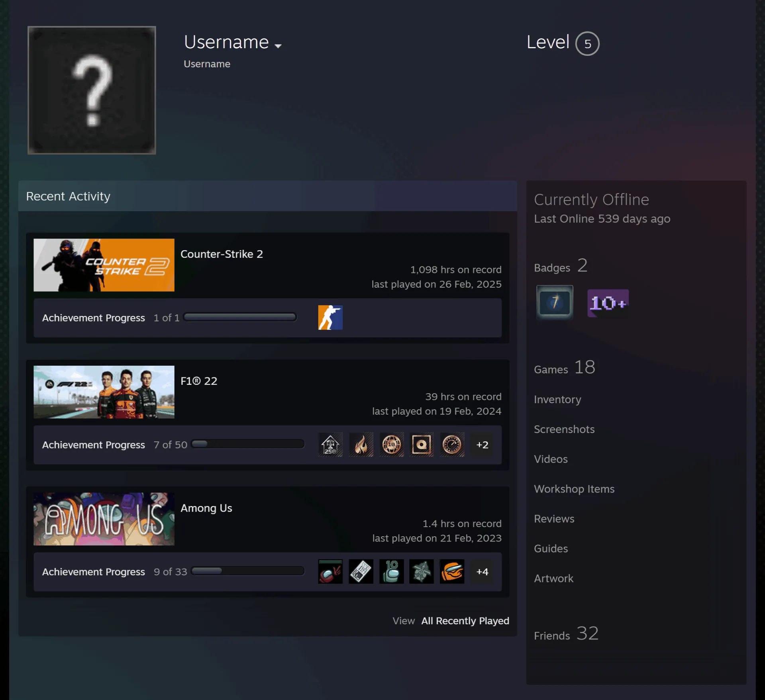Click the Among Us leaf achievement icon

(x=422, y=572)
